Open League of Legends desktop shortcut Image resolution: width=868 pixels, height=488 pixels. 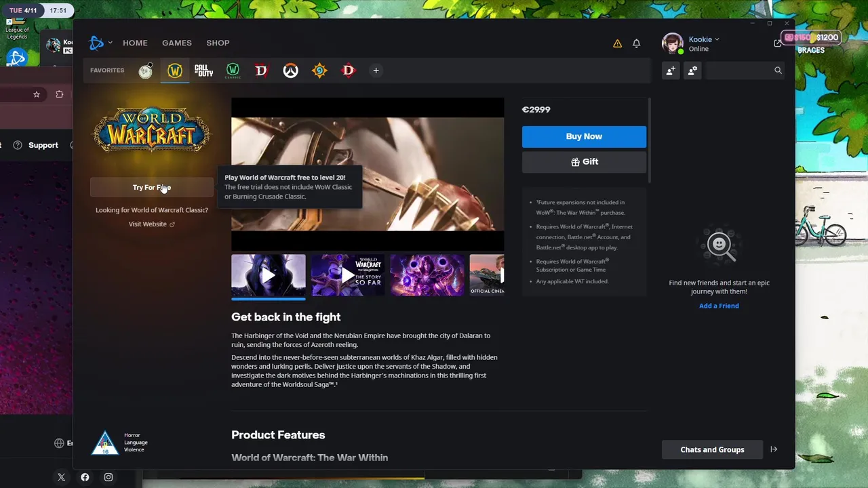pyautogui.click(x=16, y=29)
